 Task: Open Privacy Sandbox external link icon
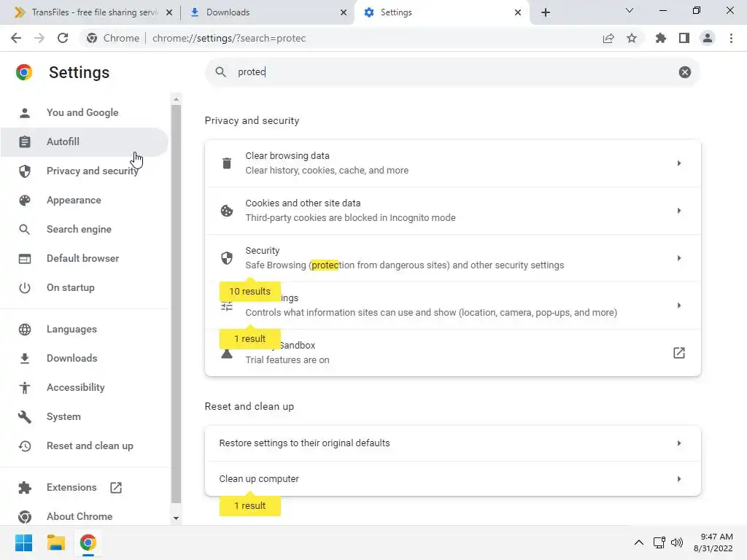pos(679,353)
